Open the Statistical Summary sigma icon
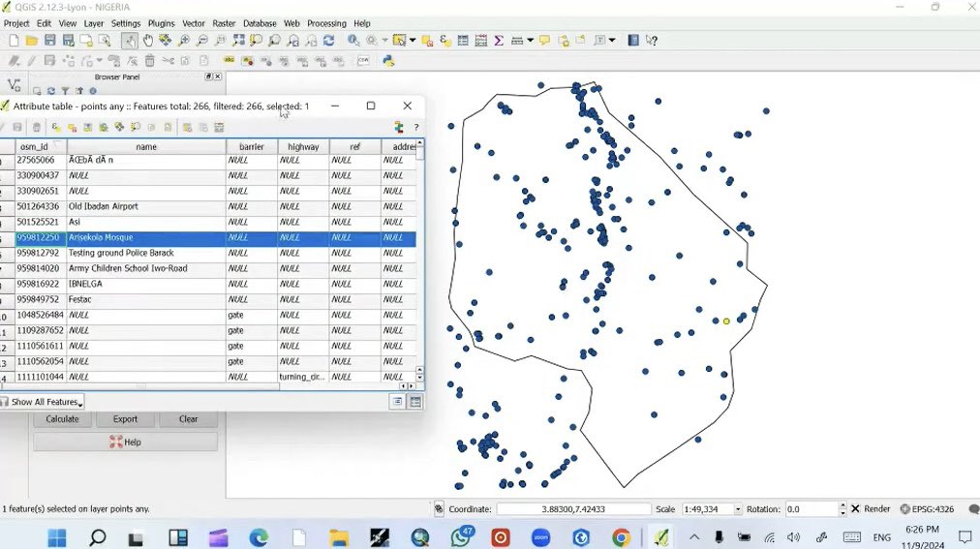This screenshot has height=549, width=980. [499, 41]
